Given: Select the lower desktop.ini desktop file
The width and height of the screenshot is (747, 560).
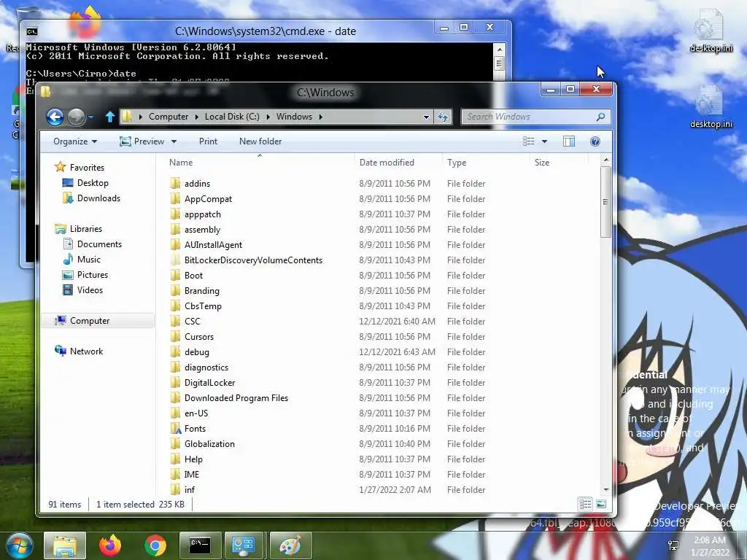Looking at the screenshot, I should [711, 108].
